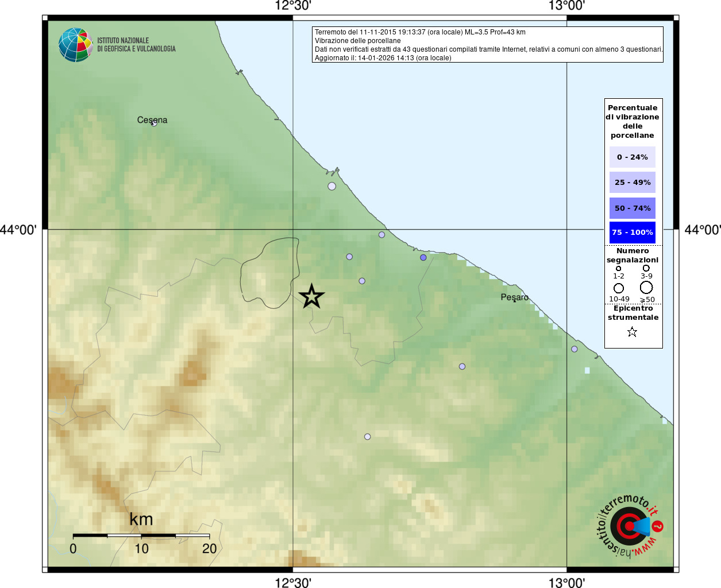
Task: Click the km scale bar
Action: [x=141, y=536]
